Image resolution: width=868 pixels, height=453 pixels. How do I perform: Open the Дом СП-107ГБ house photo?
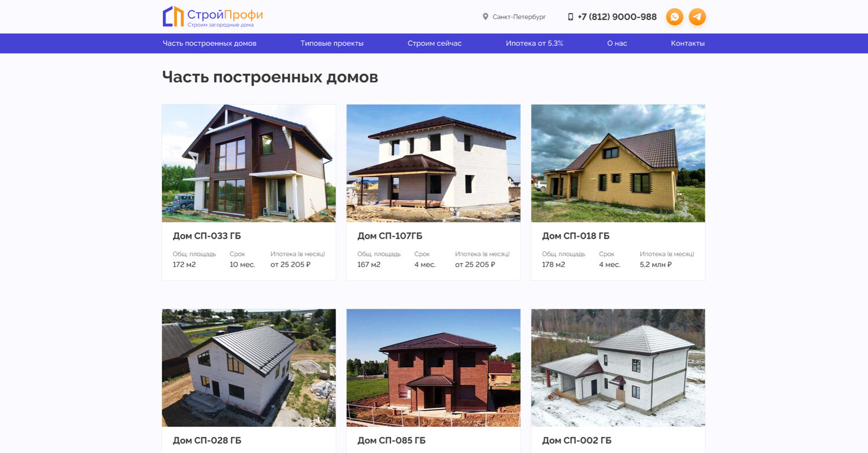coord(433,163)
